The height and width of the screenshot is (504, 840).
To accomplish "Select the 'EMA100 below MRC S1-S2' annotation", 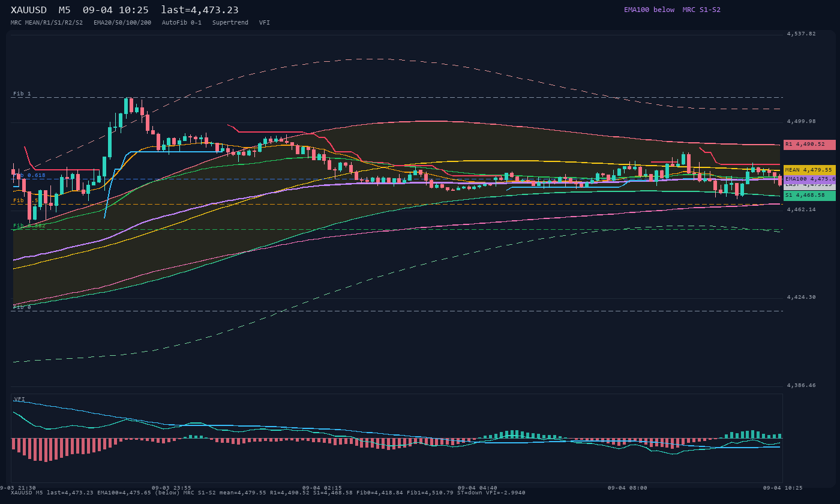I will [x=672, y=10].
